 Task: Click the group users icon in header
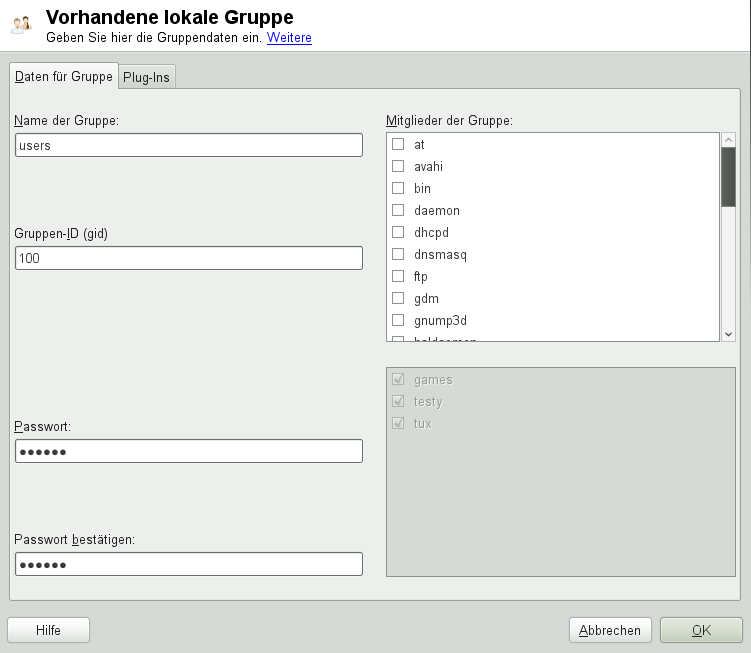[21, 25]
